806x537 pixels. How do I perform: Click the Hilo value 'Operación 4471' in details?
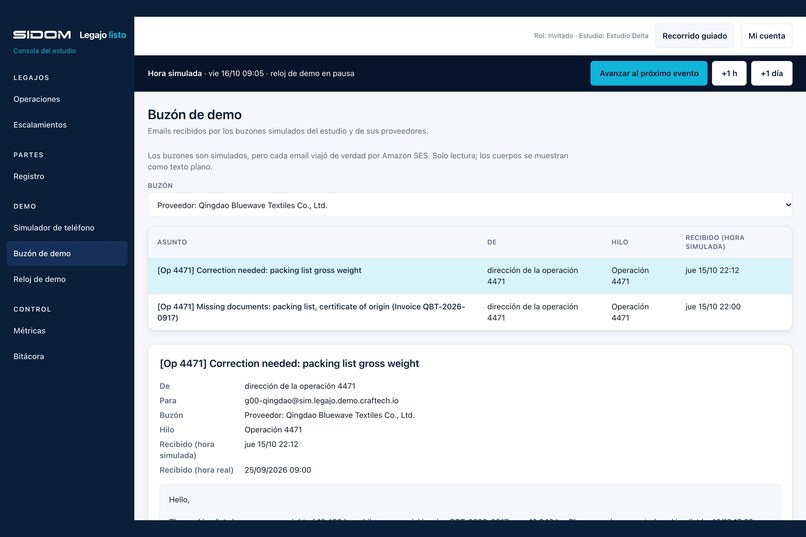point(273,430)
